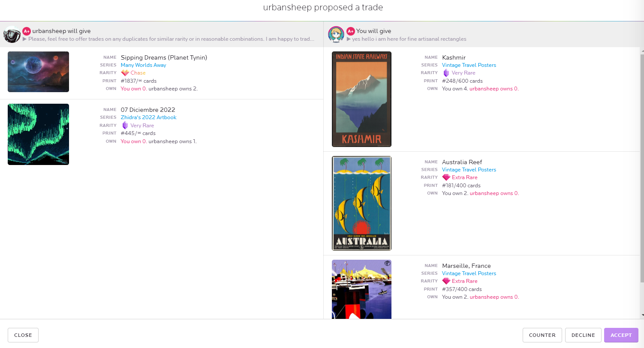The height and width of the screenshot is (348, 644).
Task: Click the Kashmir card name
Action: pos(454,57)
